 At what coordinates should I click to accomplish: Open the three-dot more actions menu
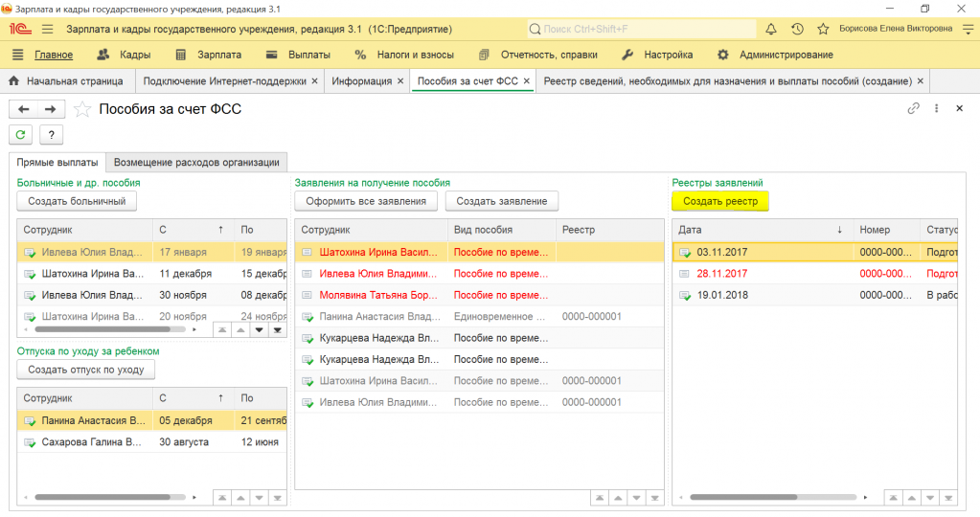point(936,109)
